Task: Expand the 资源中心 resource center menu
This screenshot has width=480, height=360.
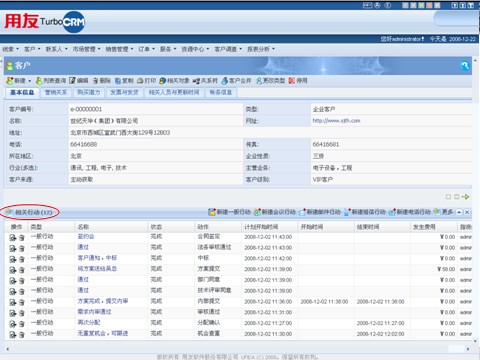Action: (195, 49)
